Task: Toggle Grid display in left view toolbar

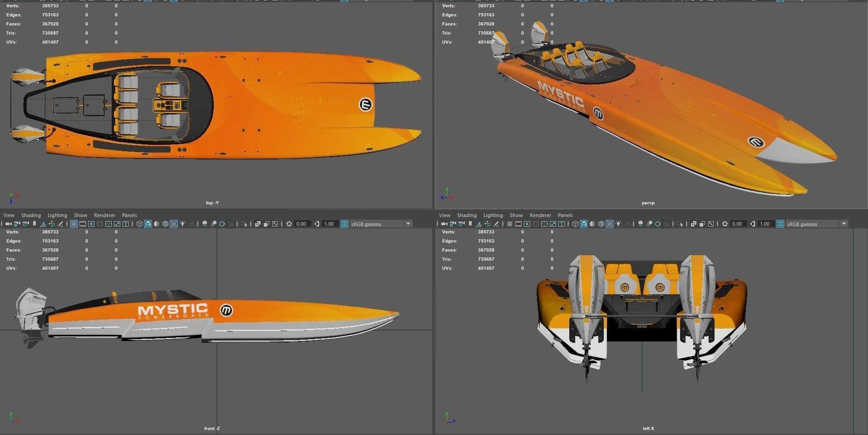Action: click(510, 224)
